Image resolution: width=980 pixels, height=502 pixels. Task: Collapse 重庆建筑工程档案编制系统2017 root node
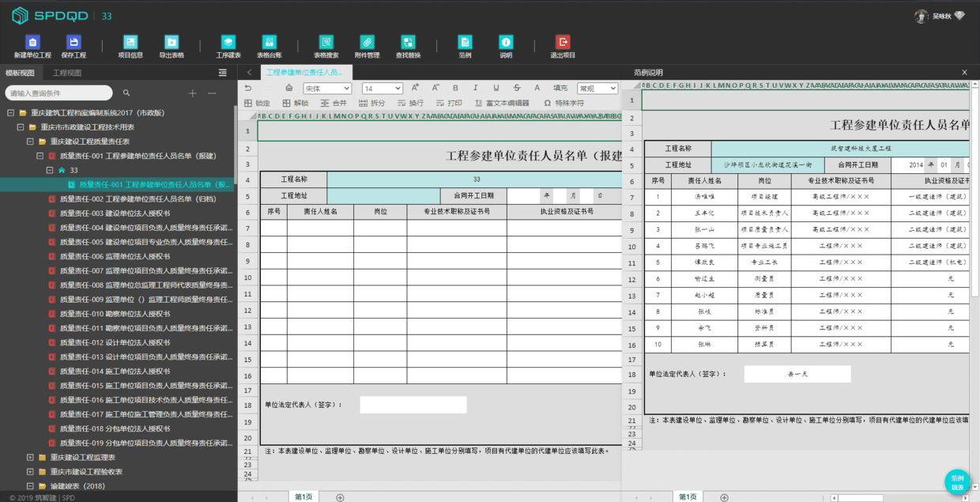(x=11, y=113)
